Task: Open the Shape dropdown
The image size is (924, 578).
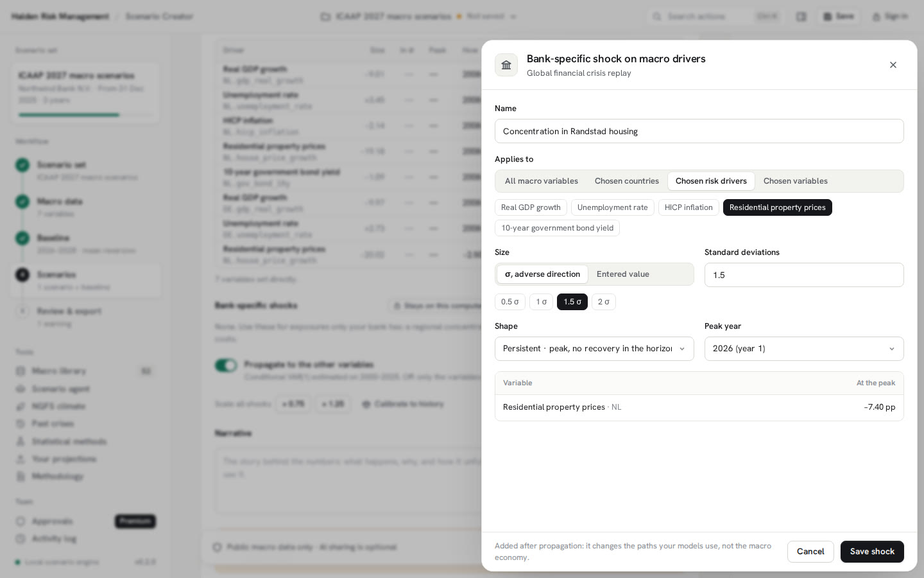Action: tap(594, 349)
